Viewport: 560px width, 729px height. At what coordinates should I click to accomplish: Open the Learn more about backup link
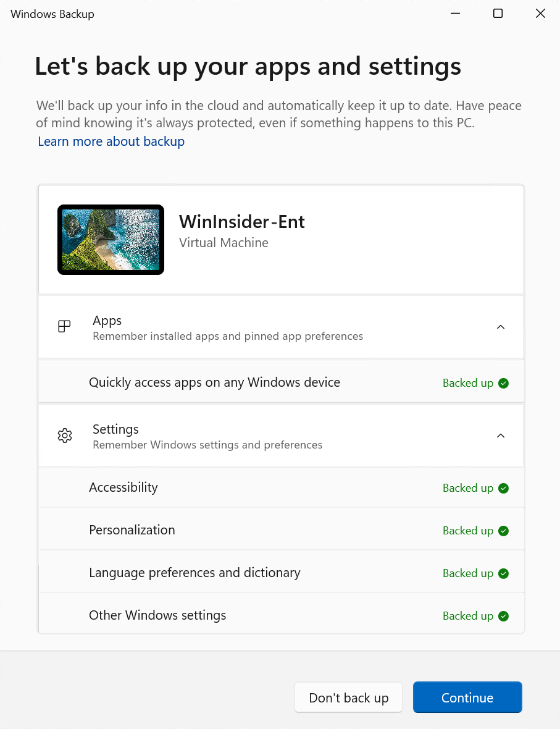click(111, 141)
